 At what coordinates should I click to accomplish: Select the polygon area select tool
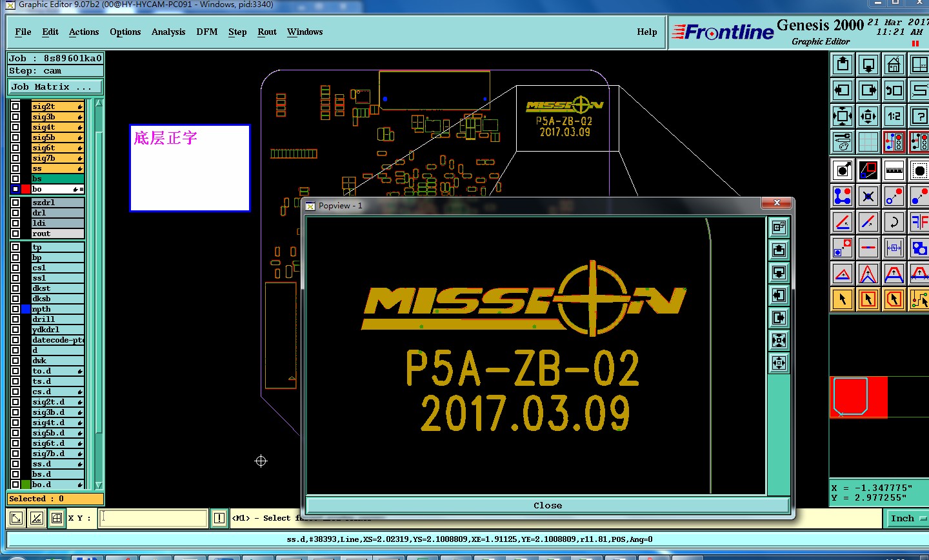tap(894, 299)
